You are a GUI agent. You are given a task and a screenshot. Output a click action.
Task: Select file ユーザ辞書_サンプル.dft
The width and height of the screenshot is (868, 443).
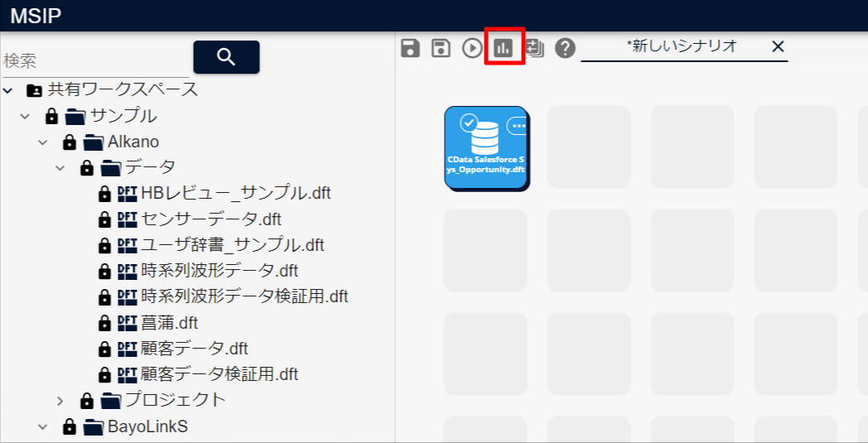pos(233,245)
